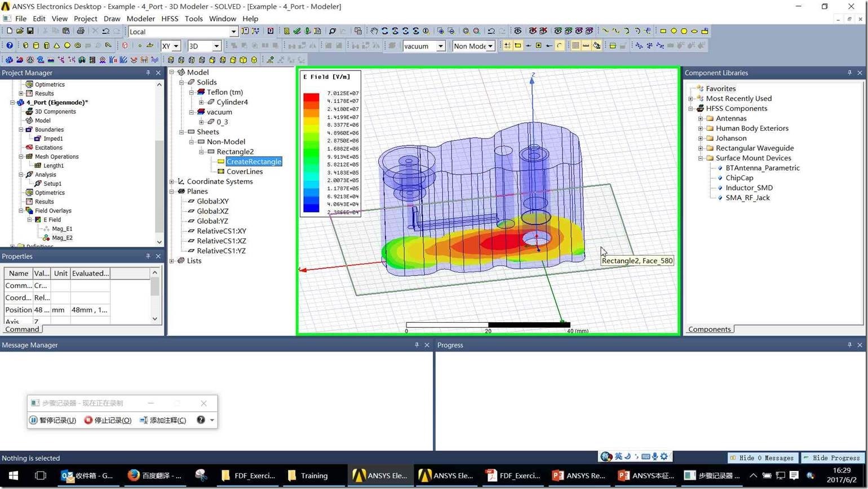
Task: Select the Draw Circle tool
Action: click(674, 31)
